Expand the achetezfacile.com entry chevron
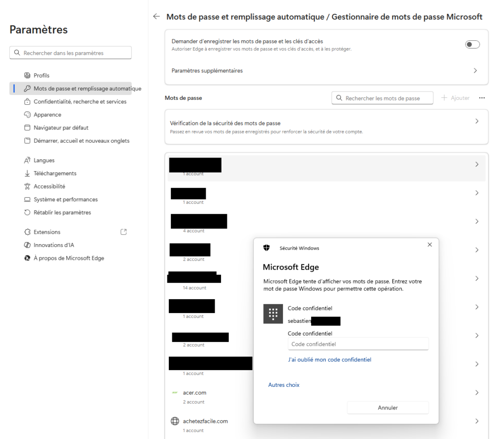Viewport: 504px width, 439px height. coord(476,421)
